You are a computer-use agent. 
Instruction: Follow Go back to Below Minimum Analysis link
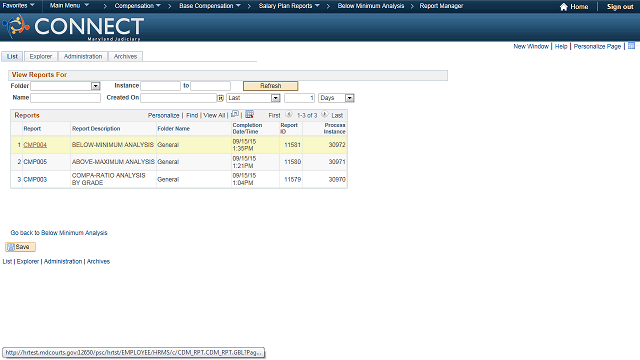[x=59, y=233]
